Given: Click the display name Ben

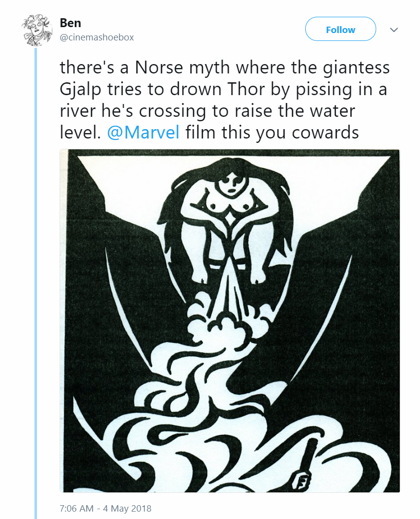Looking at the screenshot, I should pyautogui.click(x=70, y=23).
